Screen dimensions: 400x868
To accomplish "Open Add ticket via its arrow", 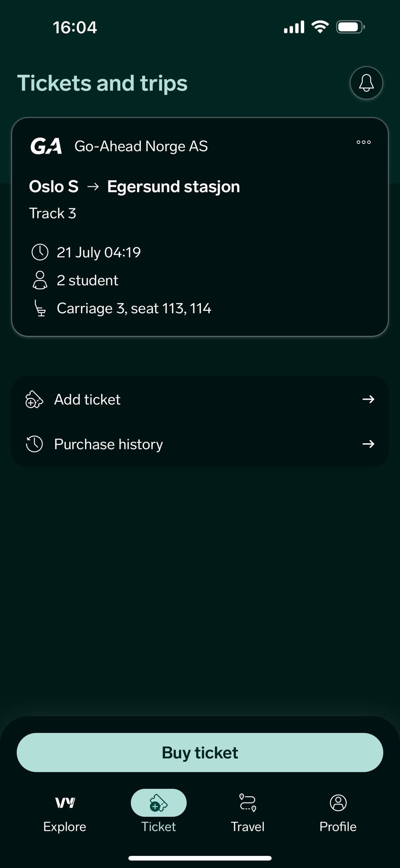I will [368, 400].
